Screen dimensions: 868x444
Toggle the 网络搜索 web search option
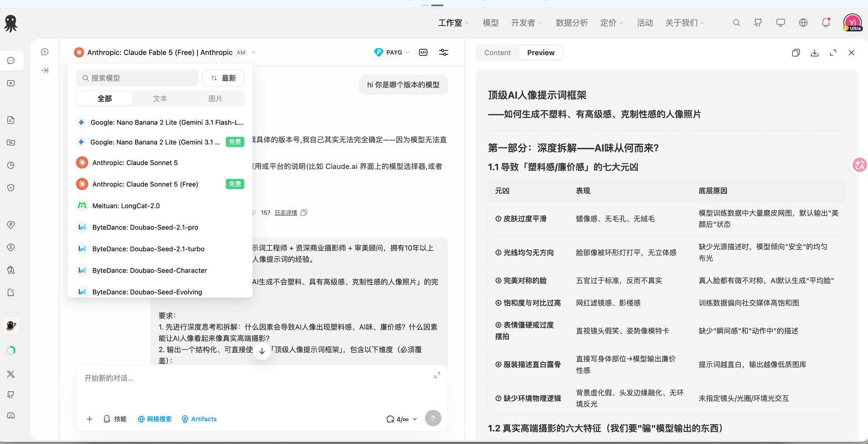pos(155,419)
